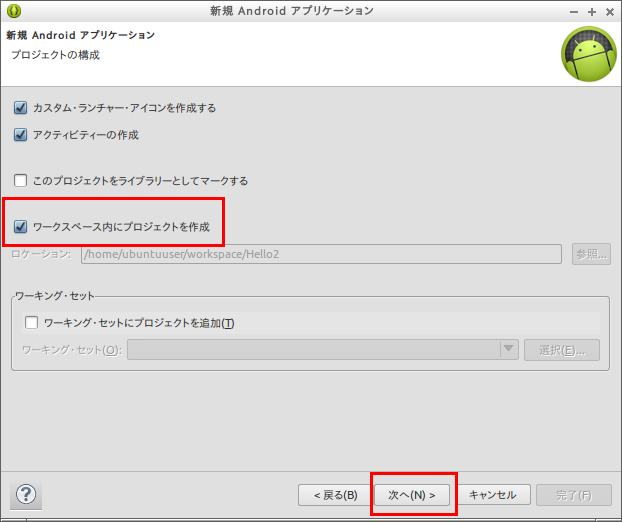Click the 選択(E)... button
Screen dimensions: 622x522
tap(562, 350)
